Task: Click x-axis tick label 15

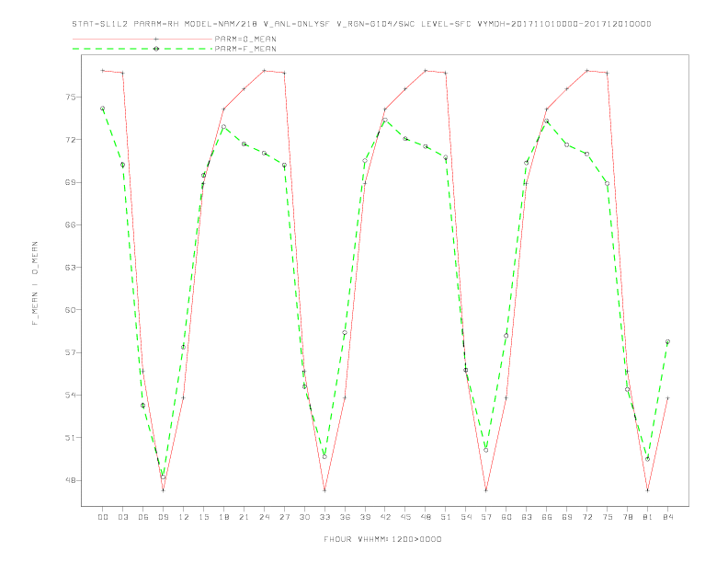Action: pyautogui.click(x=203, y=517)
